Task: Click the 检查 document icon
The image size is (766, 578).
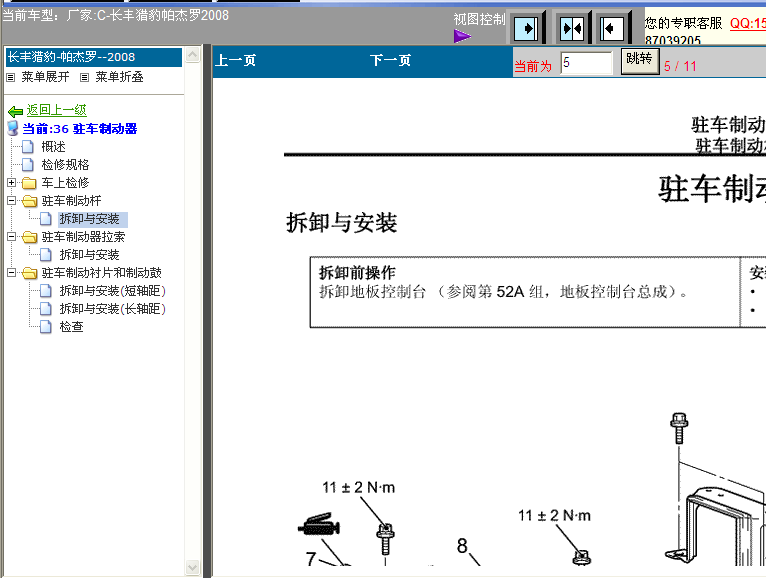Action: (46, 326)
